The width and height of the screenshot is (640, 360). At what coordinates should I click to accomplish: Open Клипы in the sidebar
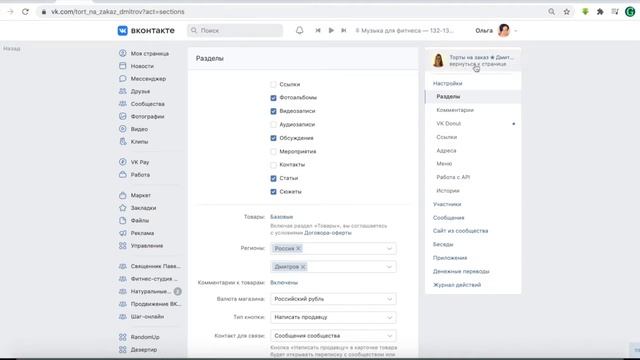139,142
